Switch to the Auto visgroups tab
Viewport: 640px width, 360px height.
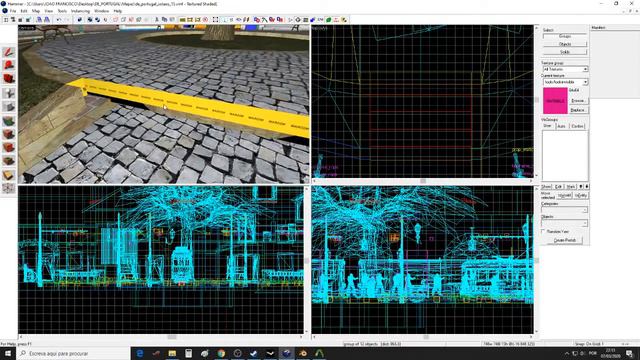pos(561,126)
